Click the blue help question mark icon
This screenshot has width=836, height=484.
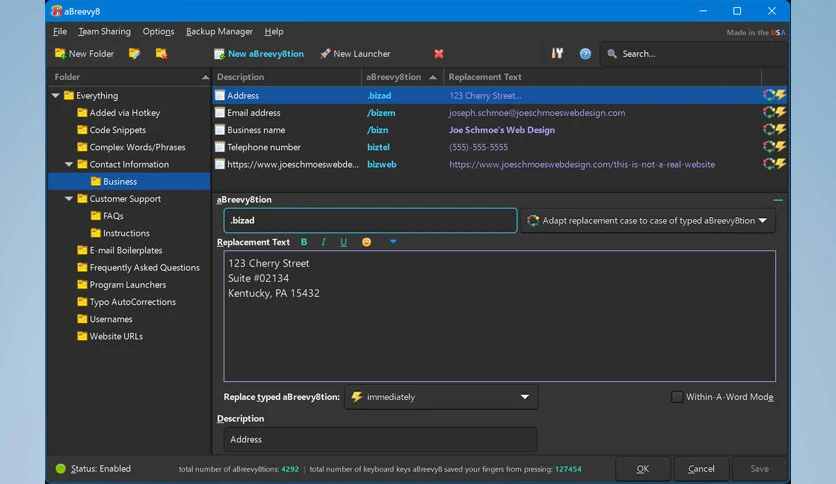(x=585, y=54)
